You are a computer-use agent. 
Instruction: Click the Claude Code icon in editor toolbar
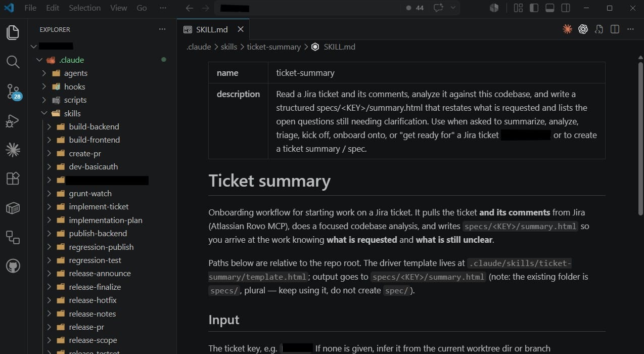click(567, 29)
